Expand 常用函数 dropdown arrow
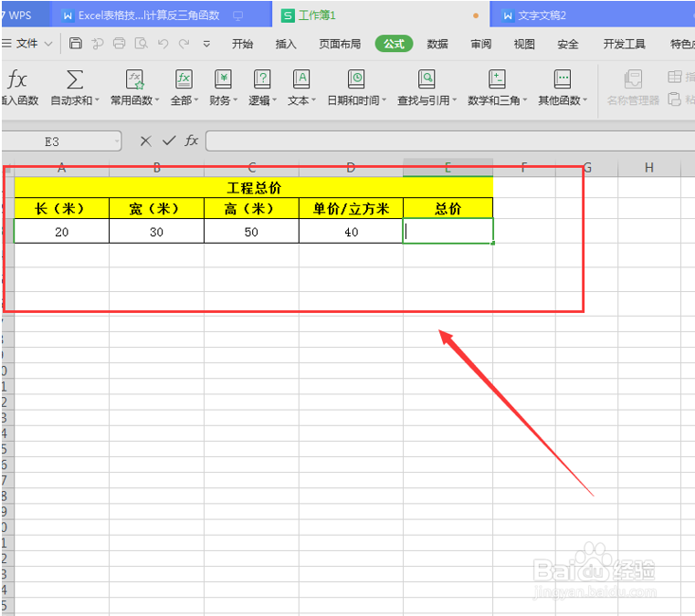The height and width of the screenshot is (616, 695). tap(157, 100)
